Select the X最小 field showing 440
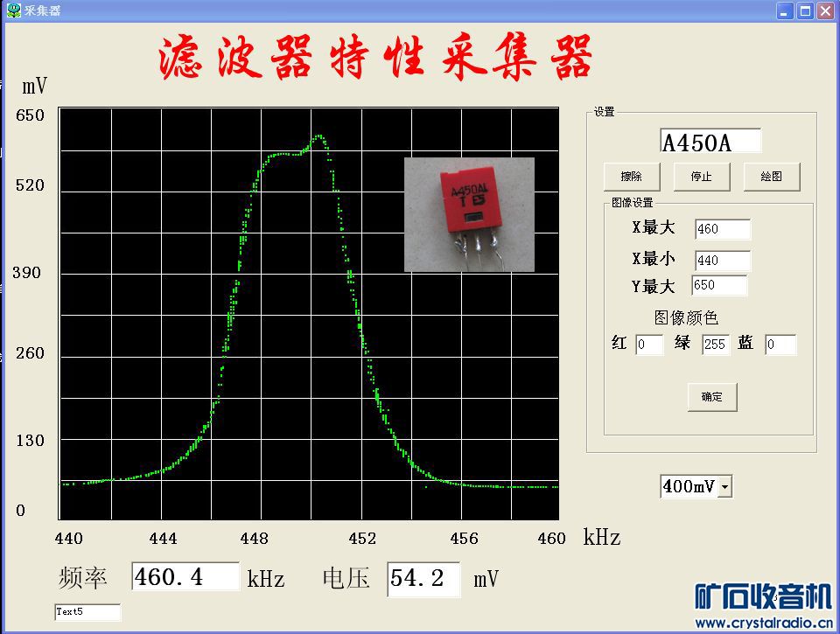 coord(723,261)
